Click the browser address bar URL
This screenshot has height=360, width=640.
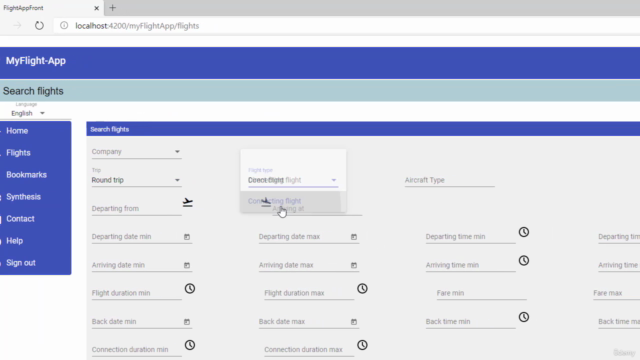coord(137,26)
